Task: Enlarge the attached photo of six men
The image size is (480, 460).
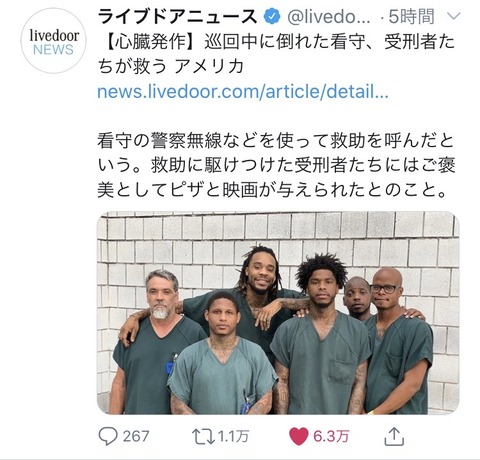Action: pos(278,313)
